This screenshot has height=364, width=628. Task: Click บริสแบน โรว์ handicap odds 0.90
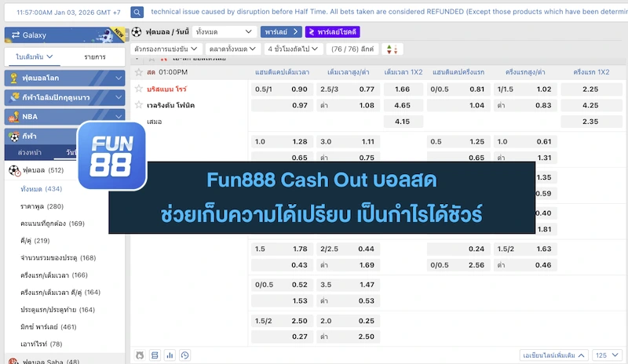pyautogui.click(x=282, y=89)
